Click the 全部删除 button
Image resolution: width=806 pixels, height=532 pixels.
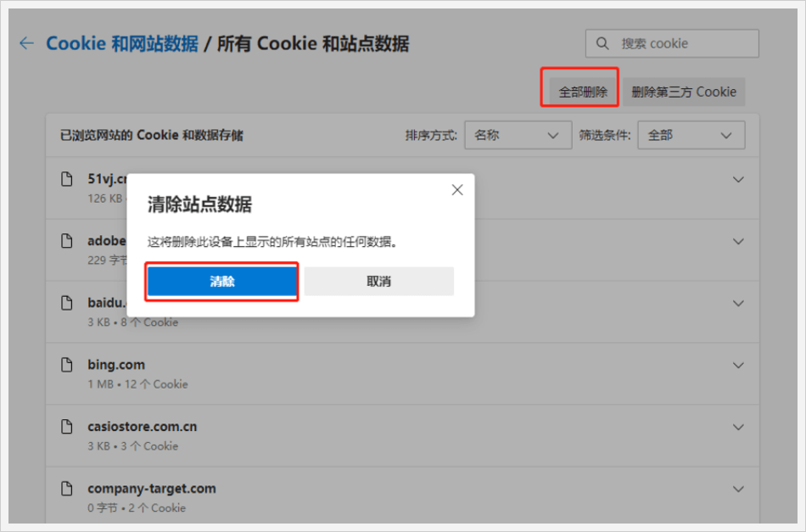click(583, 92)
